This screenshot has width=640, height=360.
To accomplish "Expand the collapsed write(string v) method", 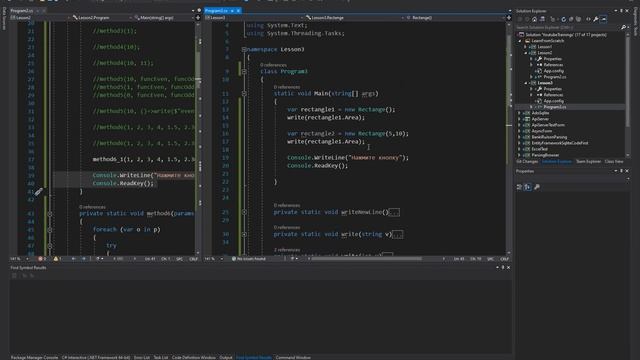I will click(244, 234).
